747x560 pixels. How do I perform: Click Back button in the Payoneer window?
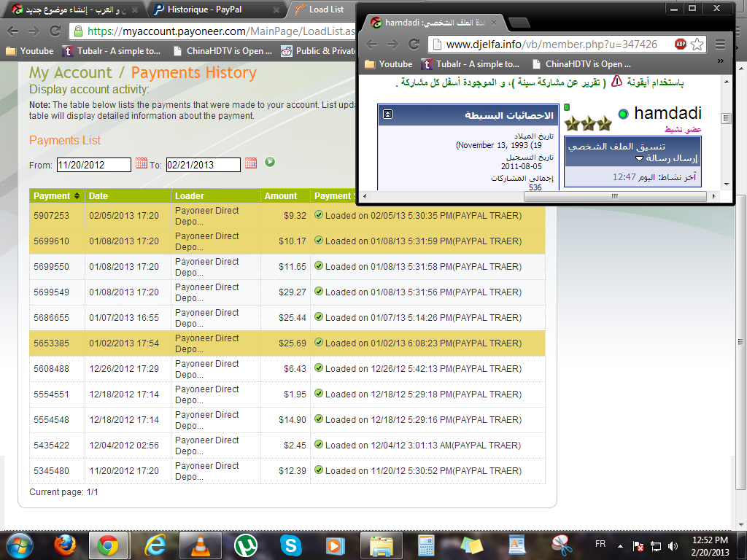13,31
